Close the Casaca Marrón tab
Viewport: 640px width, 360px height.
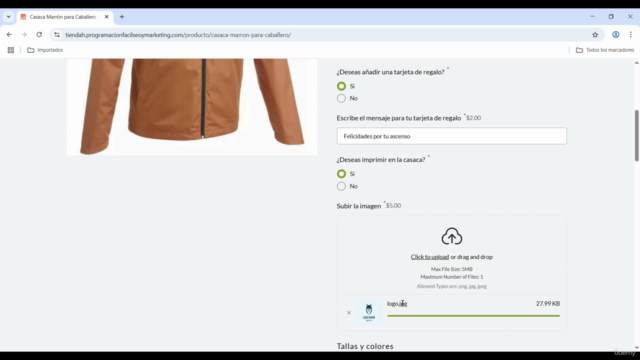107,17
